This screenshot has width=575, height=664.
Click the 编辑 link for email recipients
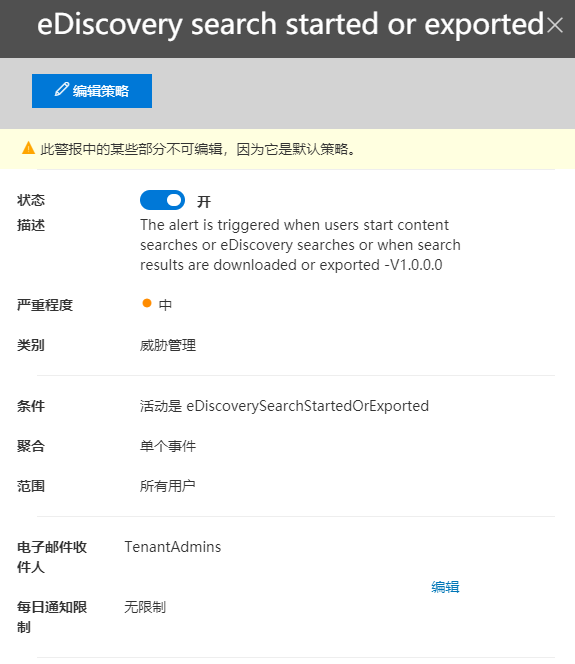445,587
